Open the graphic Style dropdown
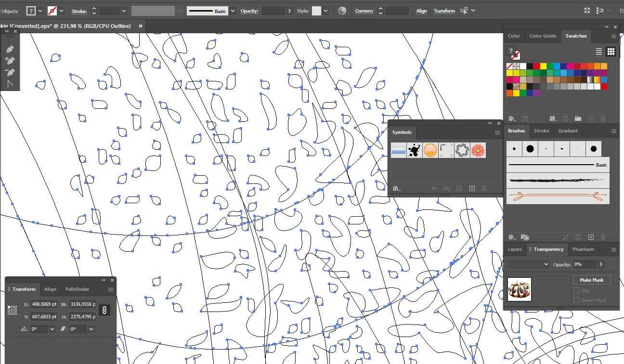The width and height of the screenshot is (624, 364). (x=326, y=11)
